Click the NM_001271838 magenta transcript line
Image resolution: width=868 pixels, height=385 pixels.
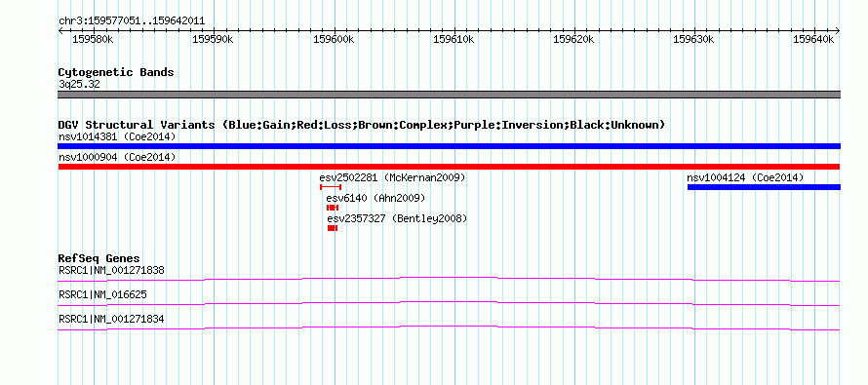(x=449, y=279)
